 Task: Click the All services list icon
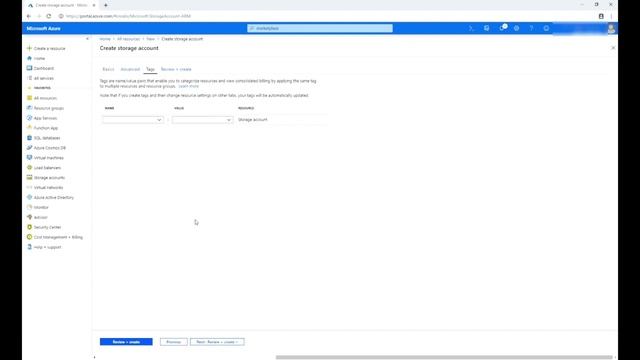coord(29,78)
